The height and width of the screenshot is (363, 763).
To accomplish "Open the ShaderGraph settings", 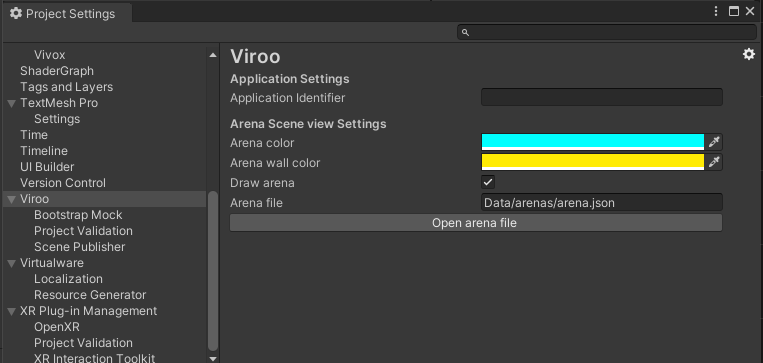I will pos(57,71).
